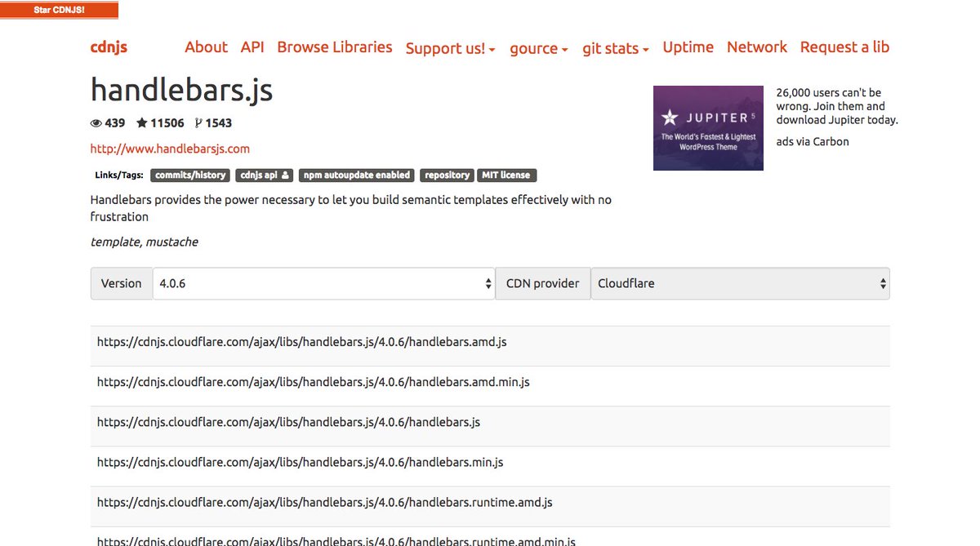980x546 pixels.
Task: Open Browse Libraries in the nav bar
Action: click(x=335, y=47)
